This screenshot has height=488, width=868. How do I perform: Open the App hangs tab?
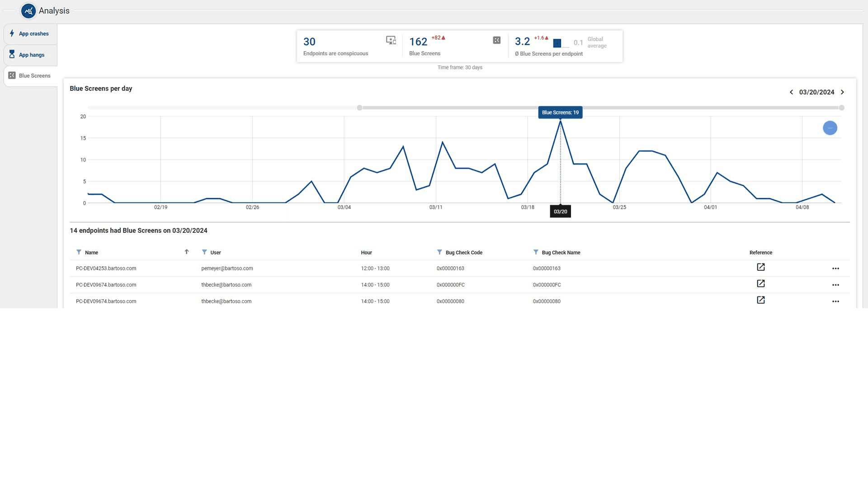point(30,55)
